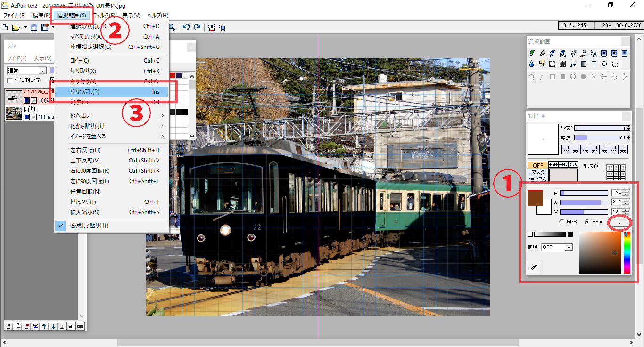The width and height of the screenshot is (644, 347).
Task: Click the undo arrow in toolbar
Action: point(186,28)
